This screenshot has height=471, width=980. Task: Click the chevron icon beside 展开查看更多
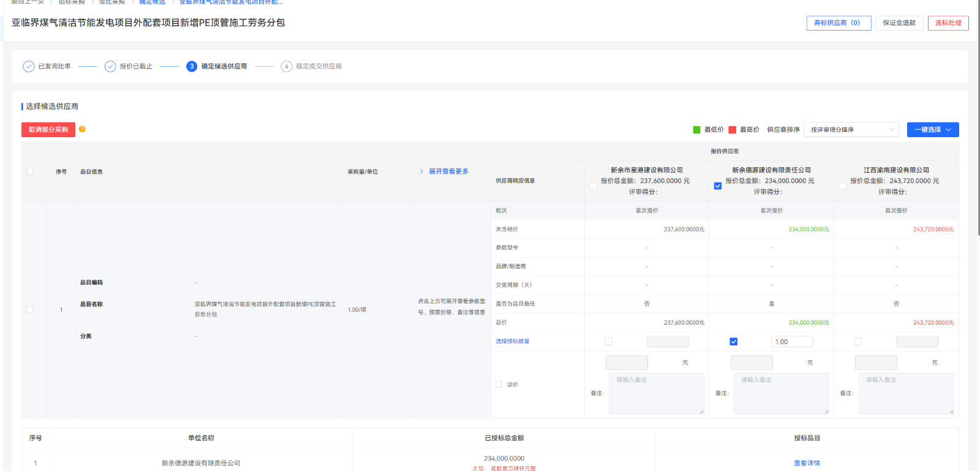coord(421,171)
